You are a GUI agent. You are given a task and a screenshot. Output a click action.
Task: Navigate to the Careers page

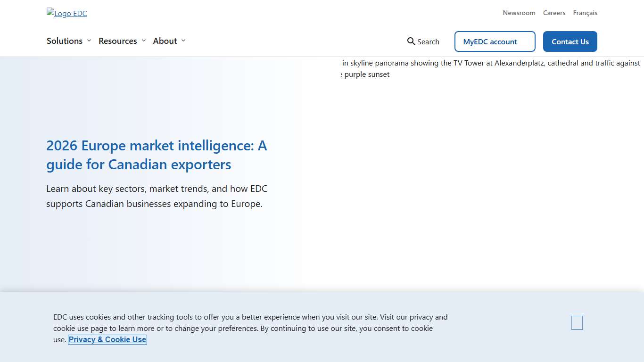click(x=554, y=13)
